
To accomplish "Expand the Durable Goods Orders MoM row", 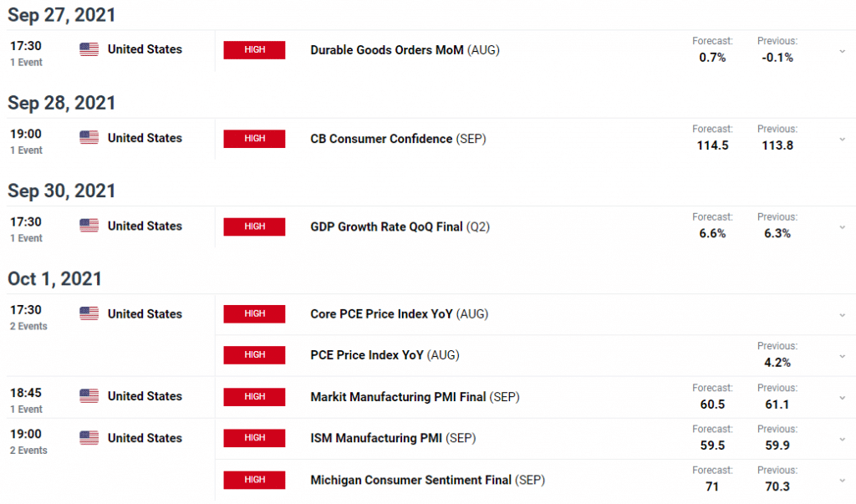I will coord(843,51).
